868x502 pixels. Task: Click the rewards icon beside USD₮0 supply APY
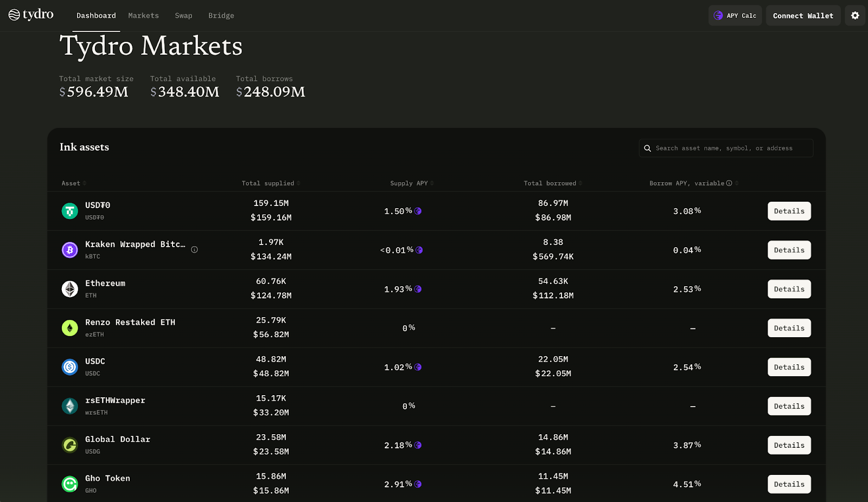point(418,211)
